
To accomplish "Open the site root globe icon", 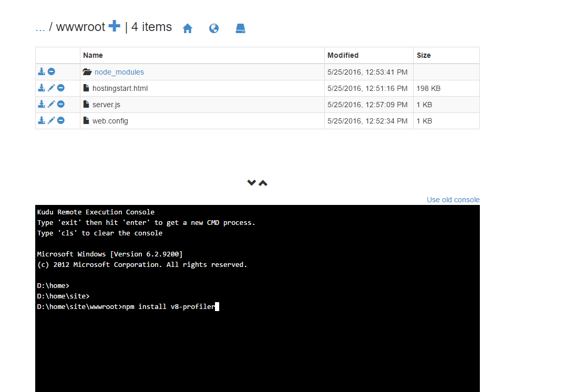I will coord(214,28).
